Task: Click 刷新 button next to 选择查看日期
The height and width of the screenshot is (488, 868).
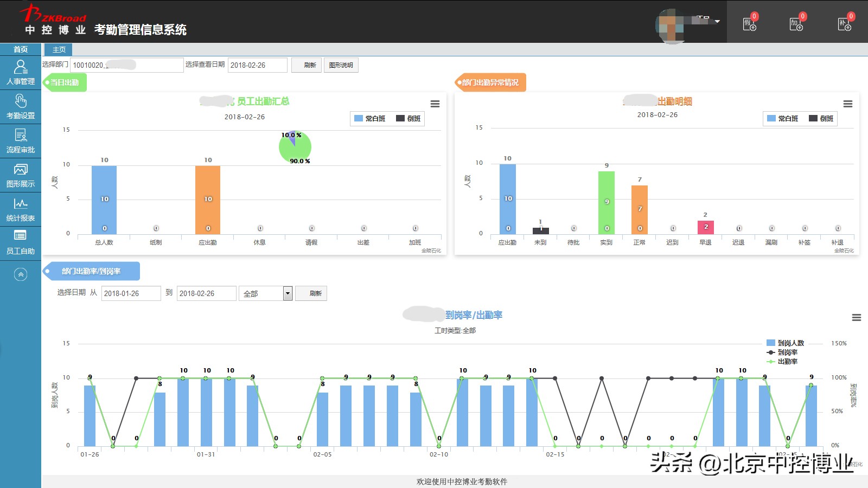Action: [310, 65]
